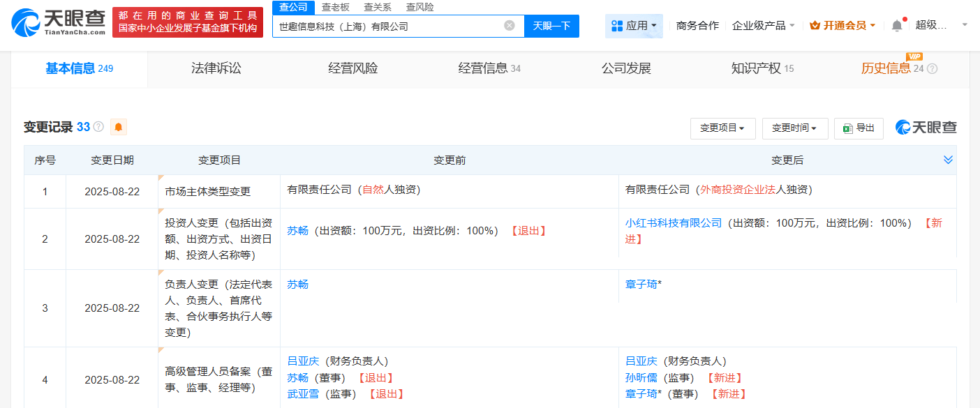Open the 开通会员 dropdown
Image resolution: width=980 pixels, height=408 pixels.
point(873,26)
